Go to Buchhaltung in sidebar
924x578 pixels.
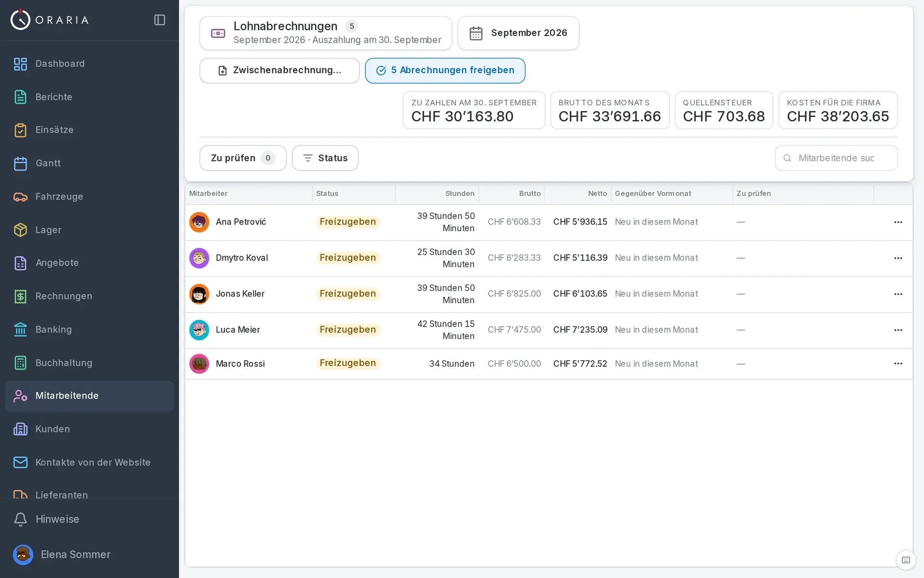point(89,363)
